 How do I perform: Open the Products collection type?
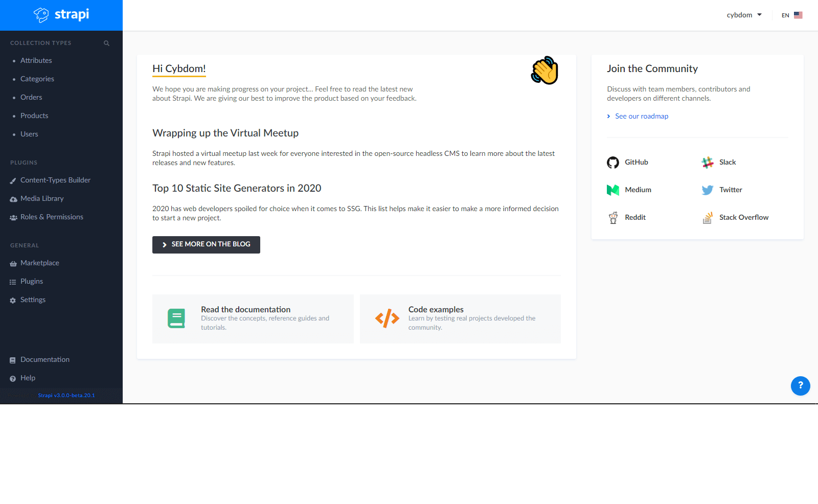pyautogui.click(x=34, y=116)
